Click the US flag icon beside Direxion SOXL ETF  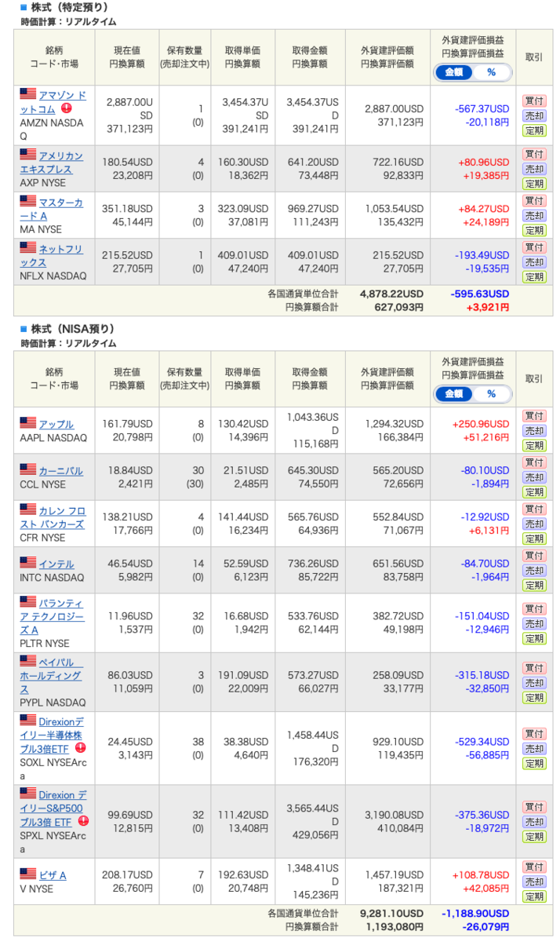coord(28,720)
